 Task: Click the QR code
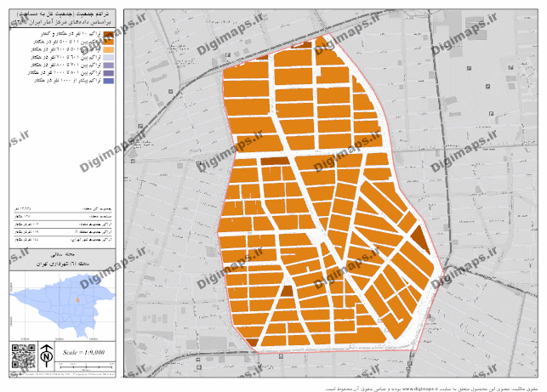[x=23, y=356]
